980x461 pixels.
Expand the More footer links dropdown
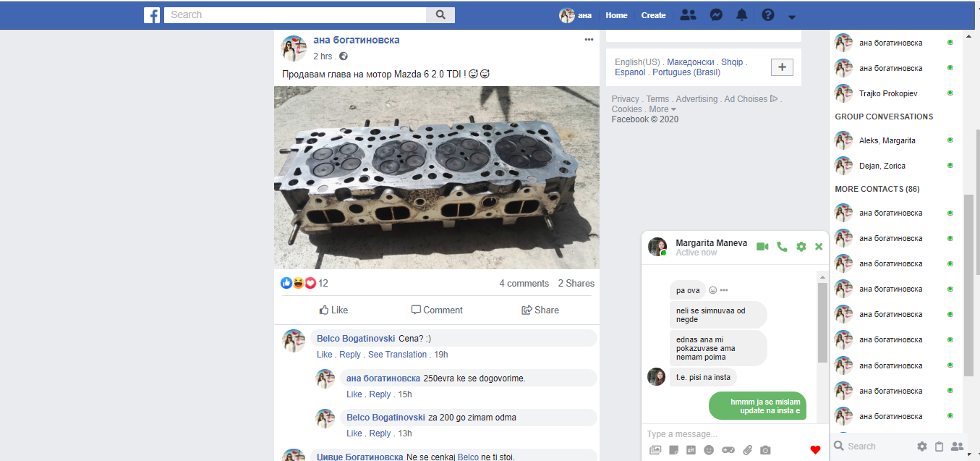click(x=663, y=109)
